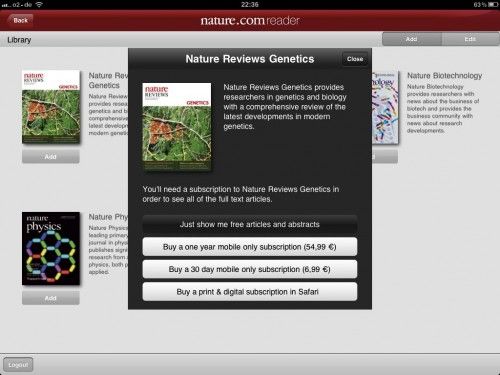The width and height of the screenshot is (500, 375).
Task: Tap the subscription requirement notice text
Action: (x=241, y=194)
